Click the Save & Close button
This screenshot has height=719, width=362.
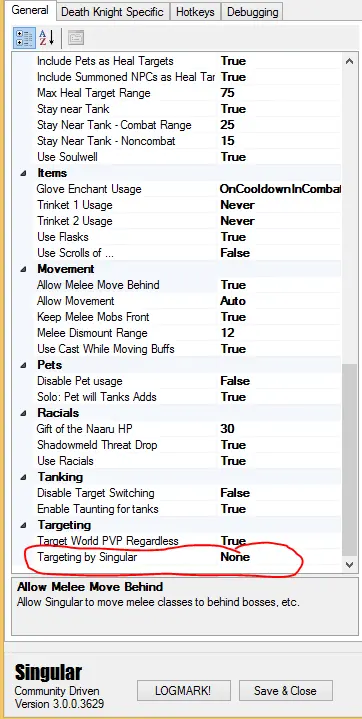pos(285,691)
